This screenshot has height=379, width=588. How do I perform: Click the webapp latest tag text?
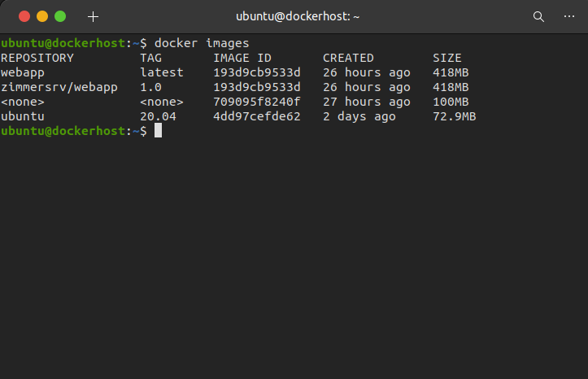(162, 72)
